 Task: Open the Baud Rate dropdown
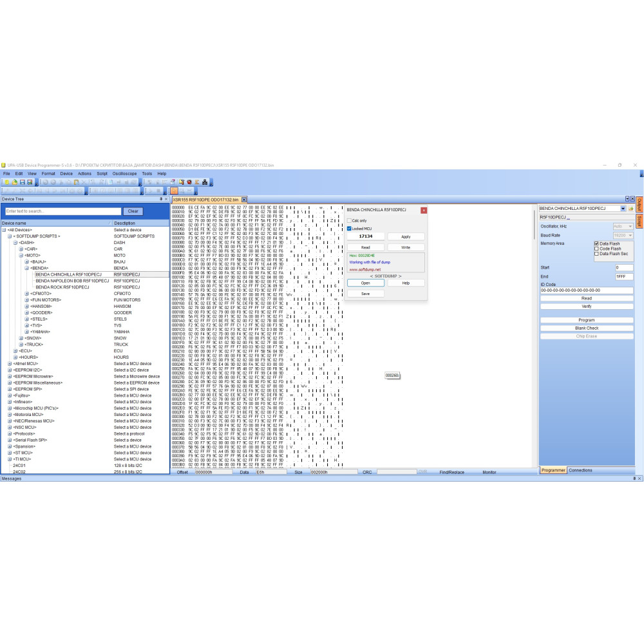coord(630,235)
